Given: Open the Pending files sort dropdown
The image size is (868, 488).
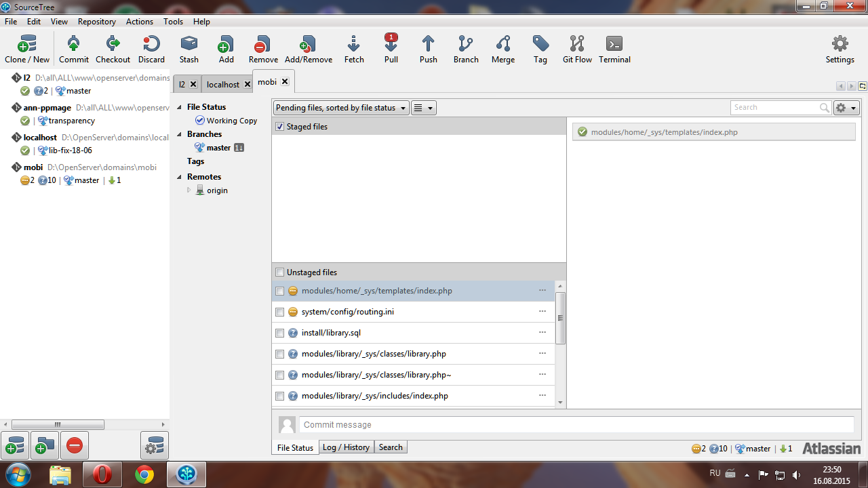Looking at the screenshot, I should pyautogui.click(x=341, y=108).
